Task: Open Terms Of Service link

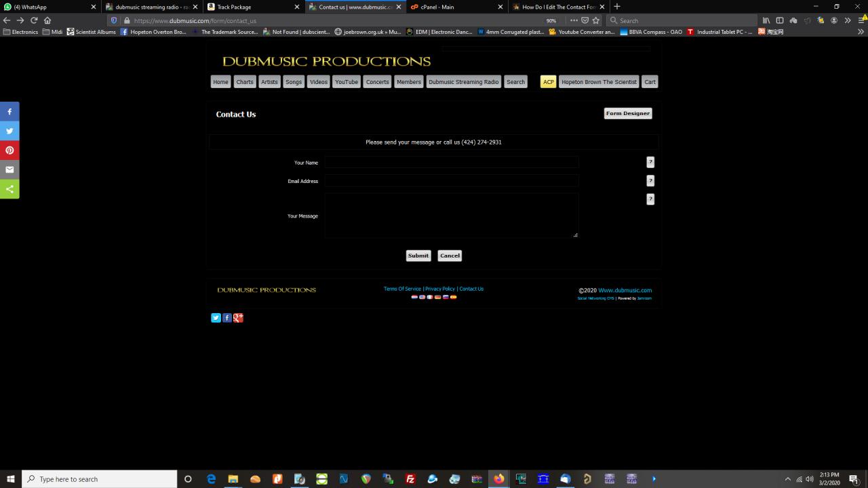Action: click(403, 289)
